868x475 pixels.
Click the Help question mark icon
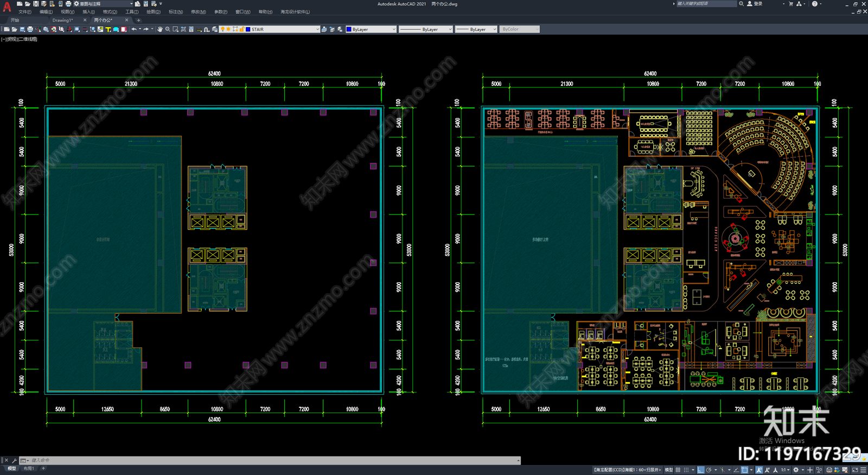point(814,4)
